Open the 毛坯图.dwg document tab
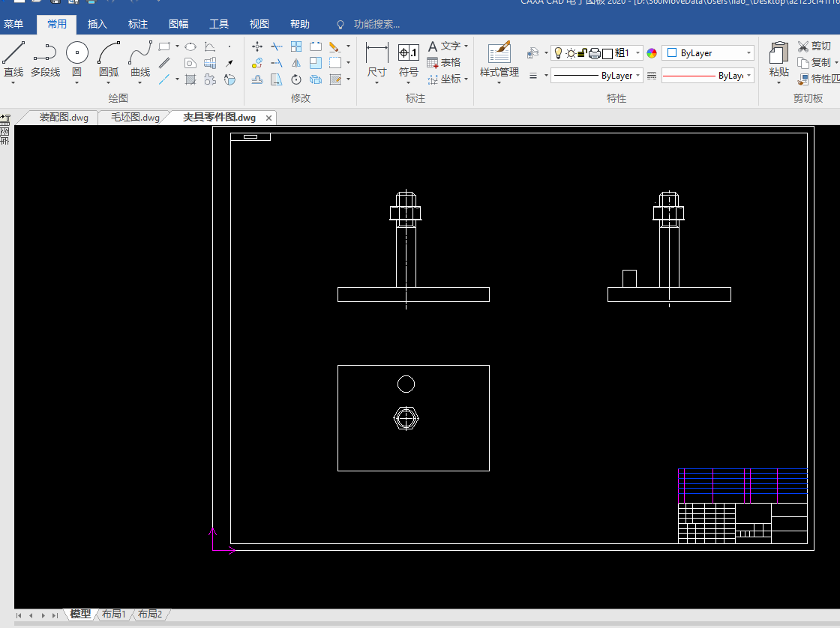Screen dimensions: 840x628 pos(135,117)
